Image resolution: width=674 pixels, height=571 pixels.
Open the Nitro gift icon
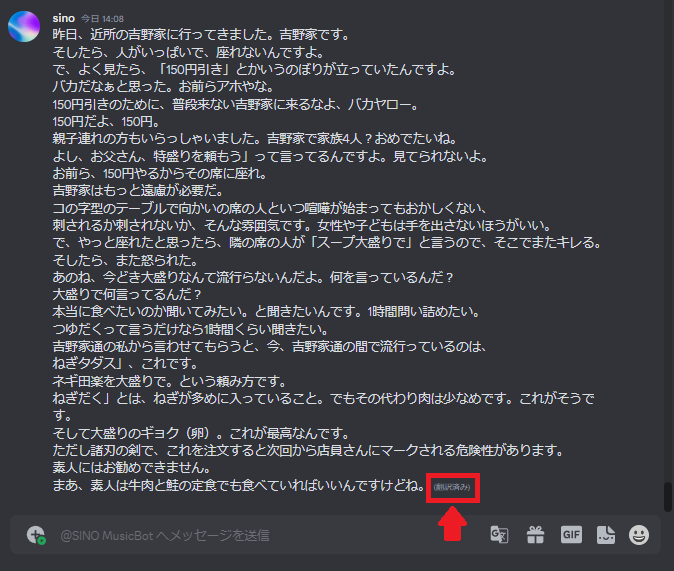(x=536, y=535)
